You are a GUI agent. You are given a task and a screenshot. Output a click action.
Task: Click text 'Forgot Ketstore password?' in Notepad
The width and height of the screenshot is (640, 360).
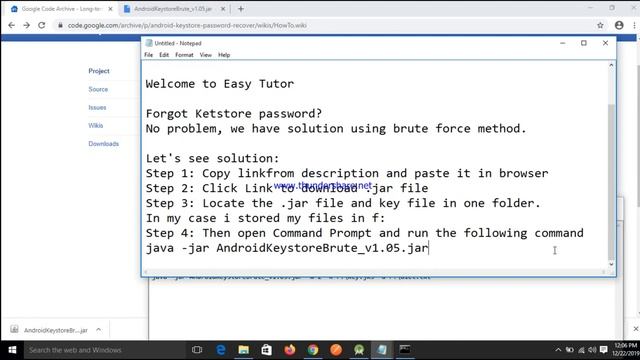tap(234, 114)
